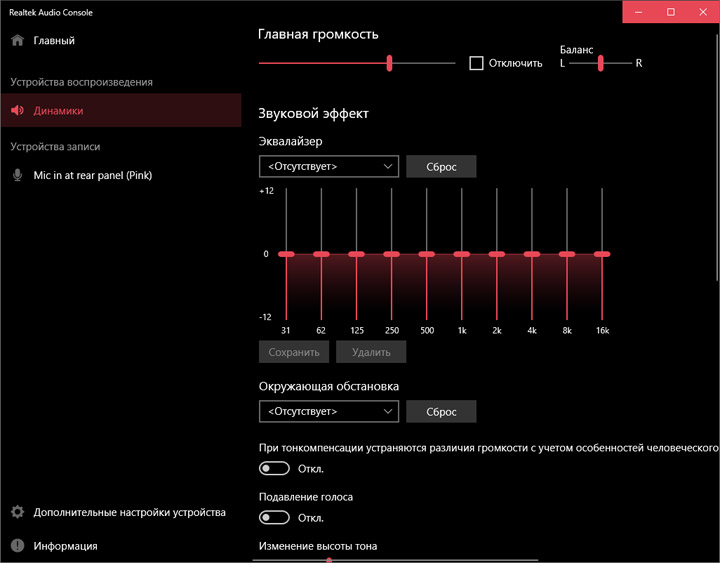Viewport: 720px width, 563px height.
Task: Click the home icon beside Главный
Action: pyautogui.click(x=17, y=40)
